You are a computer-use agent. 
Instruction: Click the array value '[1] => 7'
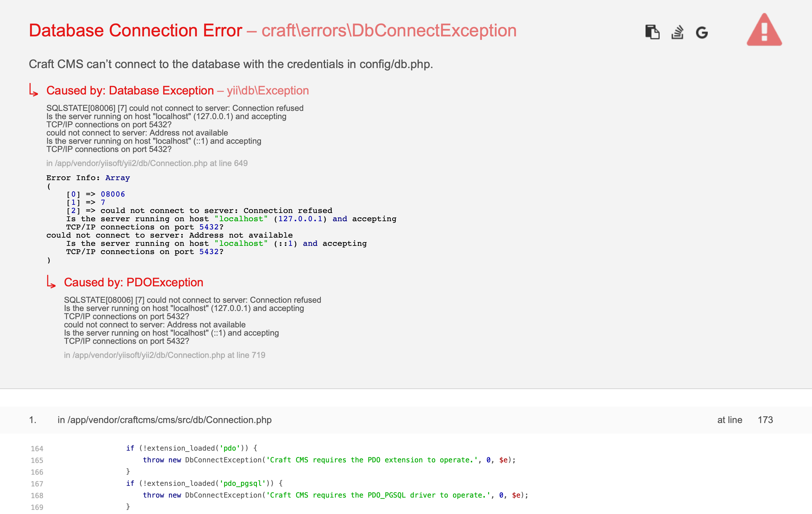click(86, 202)
